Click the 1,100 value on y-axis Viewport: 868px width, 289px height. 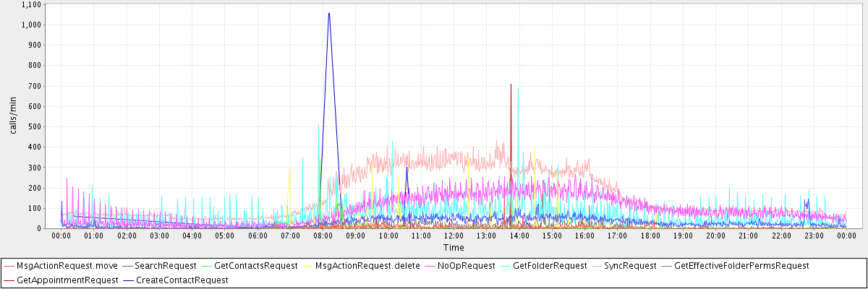(x=32, y=4)
